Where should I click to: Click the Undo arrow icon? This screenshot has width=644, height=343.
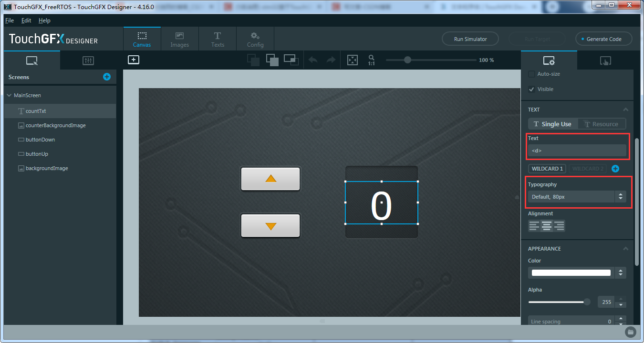(x=313, y=60)
